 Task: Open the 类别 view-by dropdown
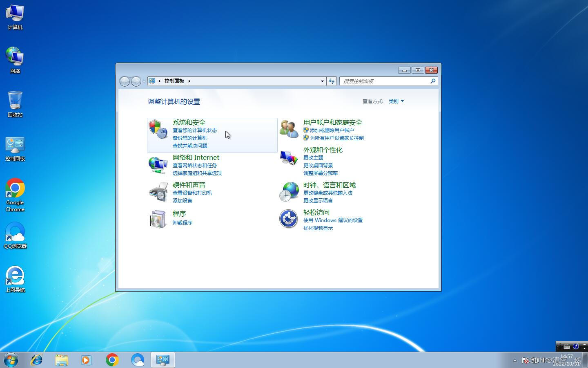pos(396,101)
